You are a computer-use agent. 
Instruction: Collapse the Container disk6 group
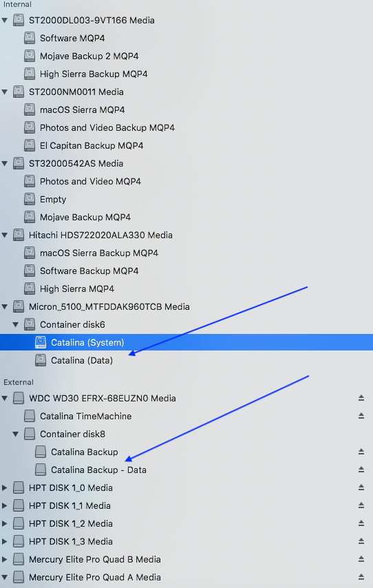pyautogui.click(x=16, y=325)
